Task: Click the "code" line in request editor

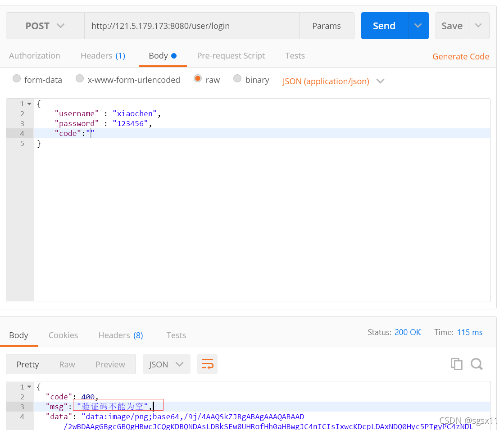Action: [262, 133]
